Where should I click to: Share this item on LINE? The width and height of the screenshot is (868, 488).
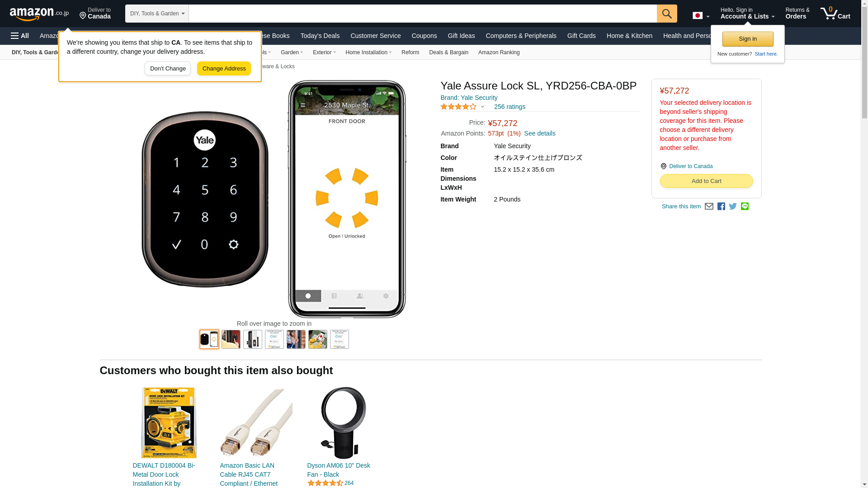pyautogui.click(x=745, y=206)
